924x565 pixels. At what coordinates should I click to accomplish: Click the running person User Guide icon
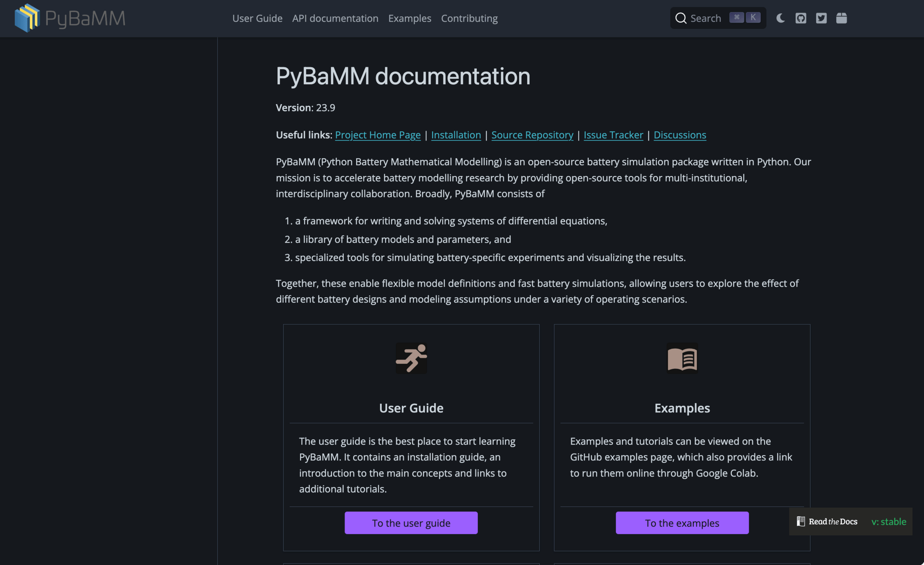point(411,358)
